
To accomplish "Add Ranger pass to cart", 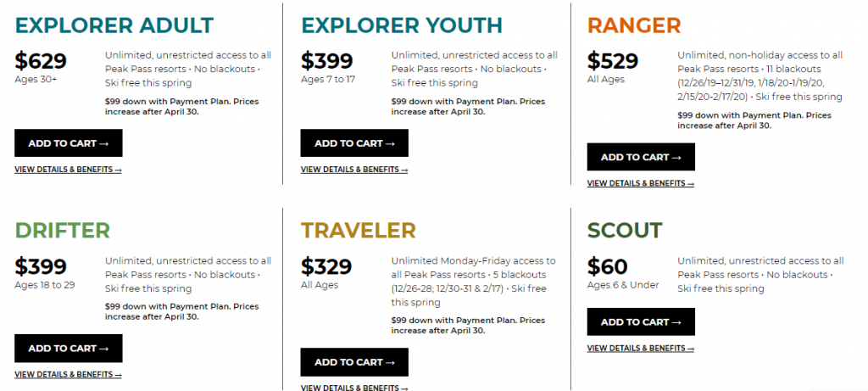I will (641, 157).
